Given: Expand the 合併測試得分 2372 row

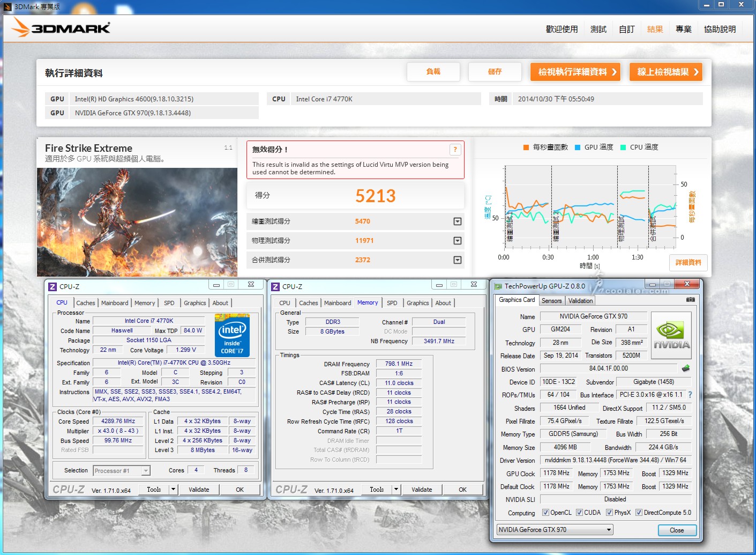Looking at the screenshot, I should click(x=458, y=260).
